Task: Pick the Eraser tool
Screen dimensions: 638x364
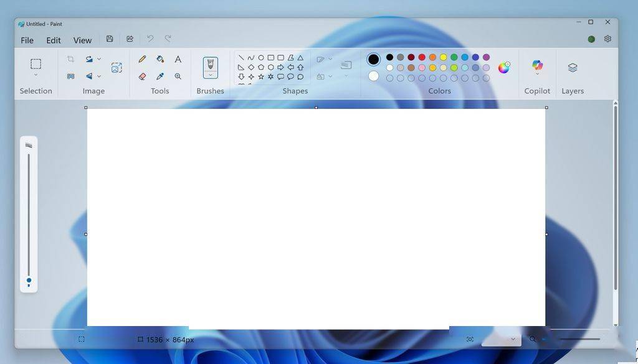Action: [x=141, y=76]
